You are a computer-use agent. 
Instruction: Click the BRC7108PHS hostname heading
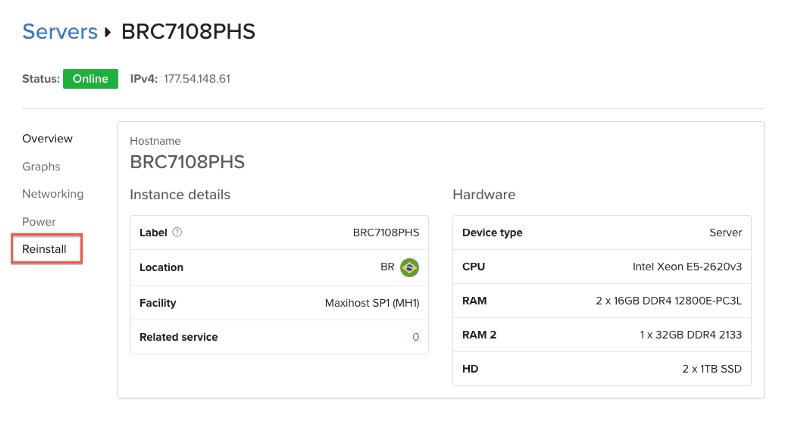coord(187,162)
